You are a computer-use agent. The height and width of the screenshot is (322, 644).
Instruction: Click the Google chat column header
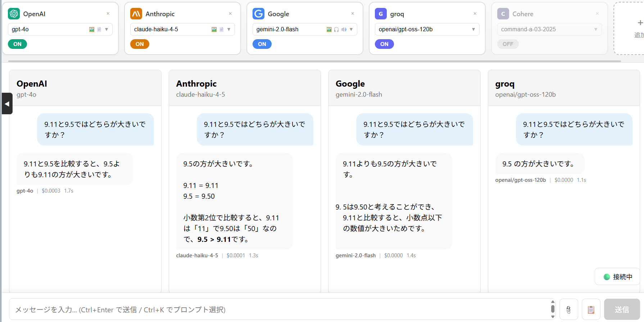pos(404,88)
